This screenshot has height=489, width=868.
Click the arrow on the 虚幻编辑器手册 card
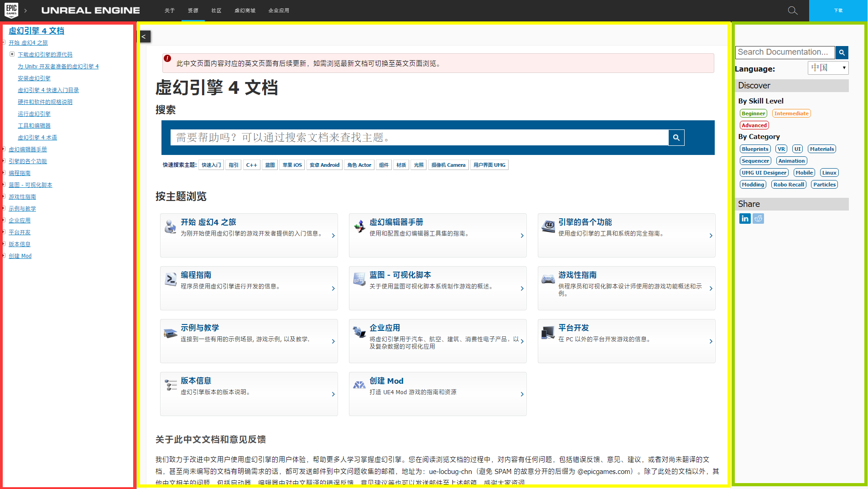pyautogui.click(x=522, y=236)
